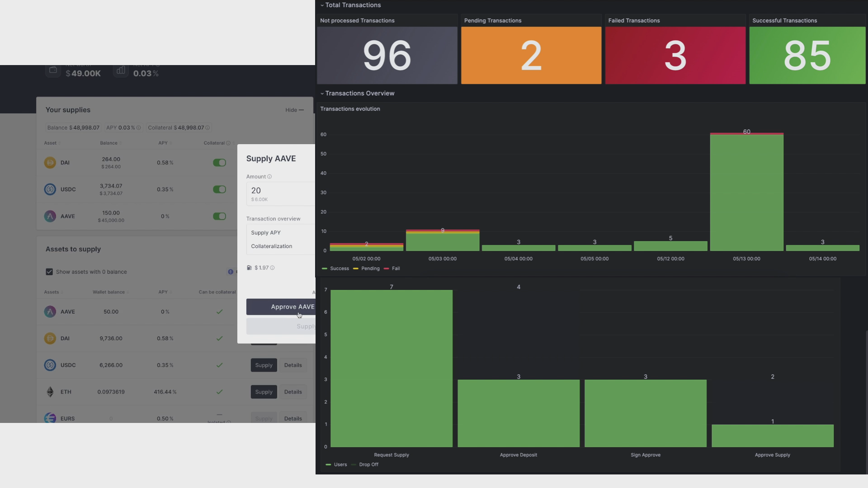Click the Approve AAVE button

point(281,307)
